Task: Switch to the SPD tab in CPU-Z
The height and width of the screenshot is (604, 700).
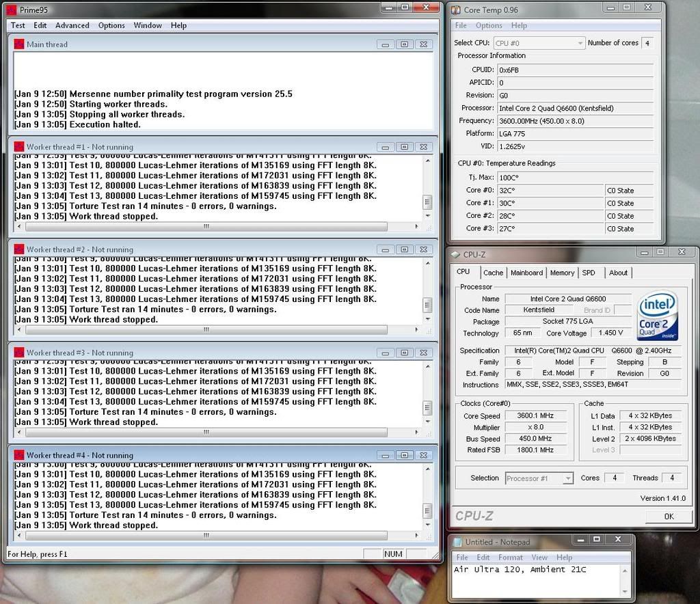Action: 589,273
